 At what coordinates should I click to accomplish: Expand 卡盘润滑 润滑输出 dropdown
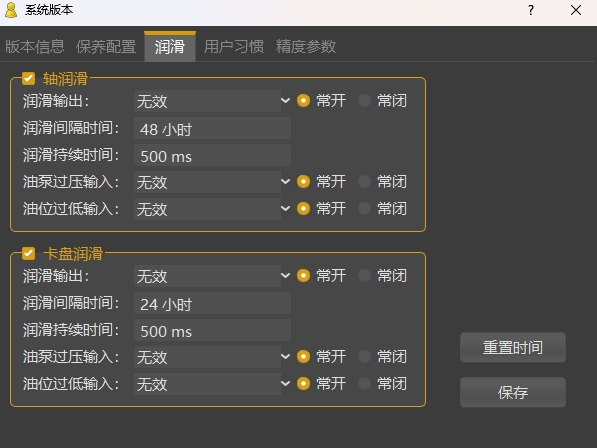pos(212,276)
